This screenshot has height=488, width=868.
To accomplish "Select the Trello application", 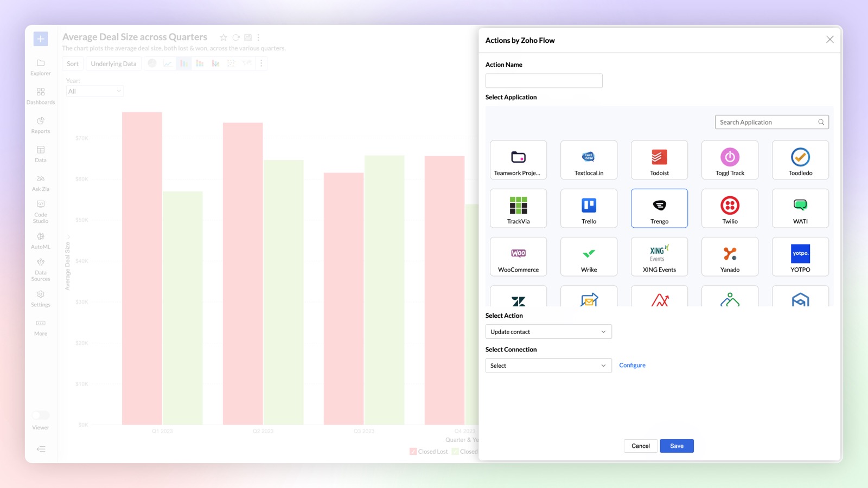I will (589, 208).
